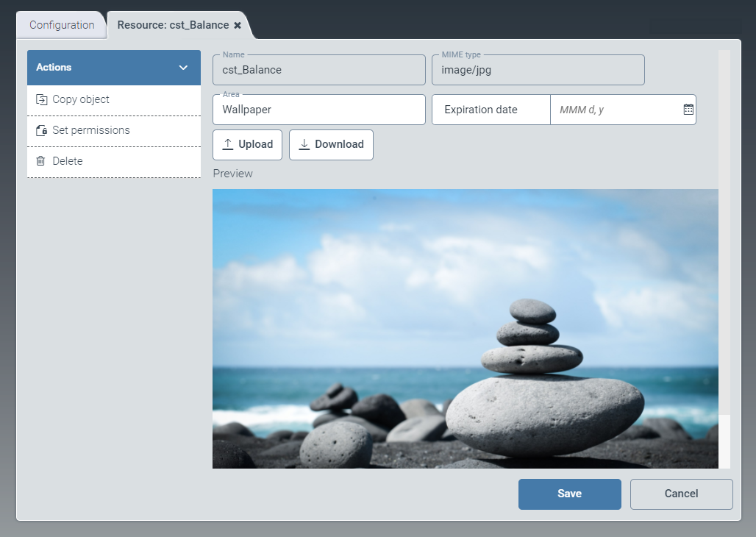Click the Set permissions lock icon
The image size is (756, 537).
click(x=41, y=130)
